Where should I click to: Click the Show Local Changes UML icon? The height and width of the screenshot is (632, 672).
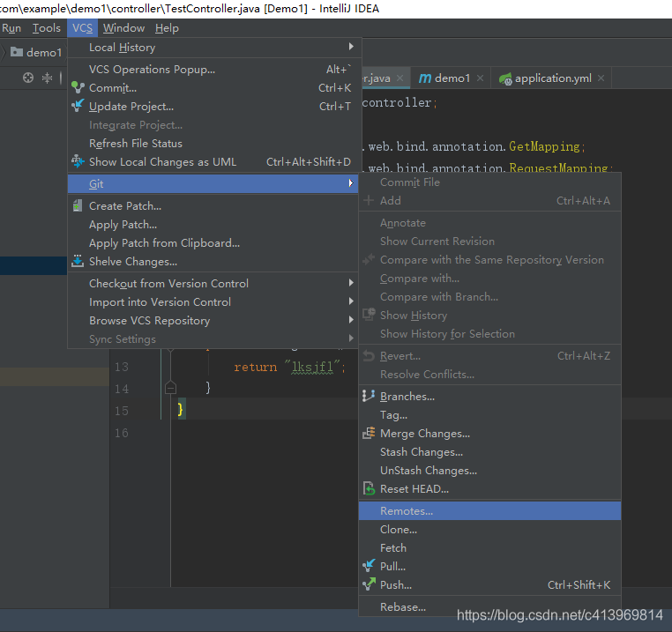tap(78, 161)
